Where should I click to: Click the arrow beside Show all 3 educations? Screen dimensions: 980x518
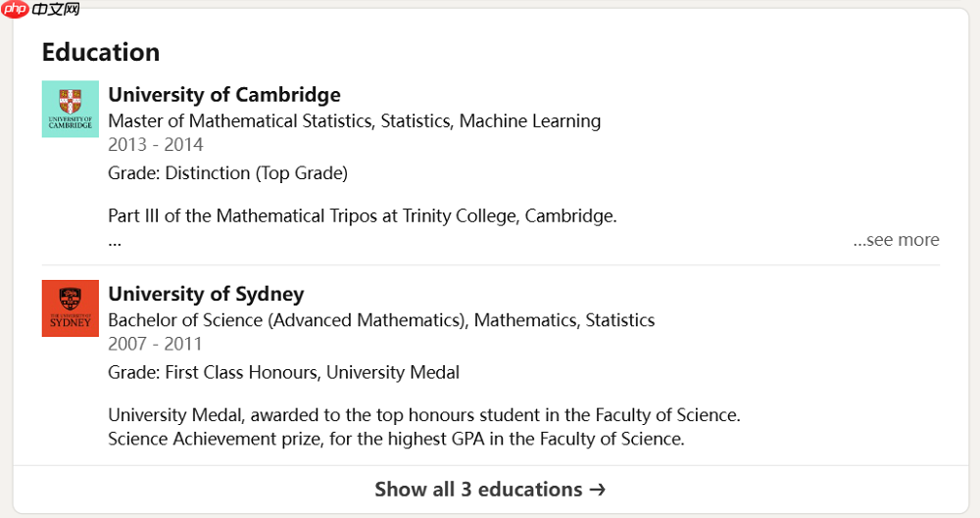[x=597, y=490]
